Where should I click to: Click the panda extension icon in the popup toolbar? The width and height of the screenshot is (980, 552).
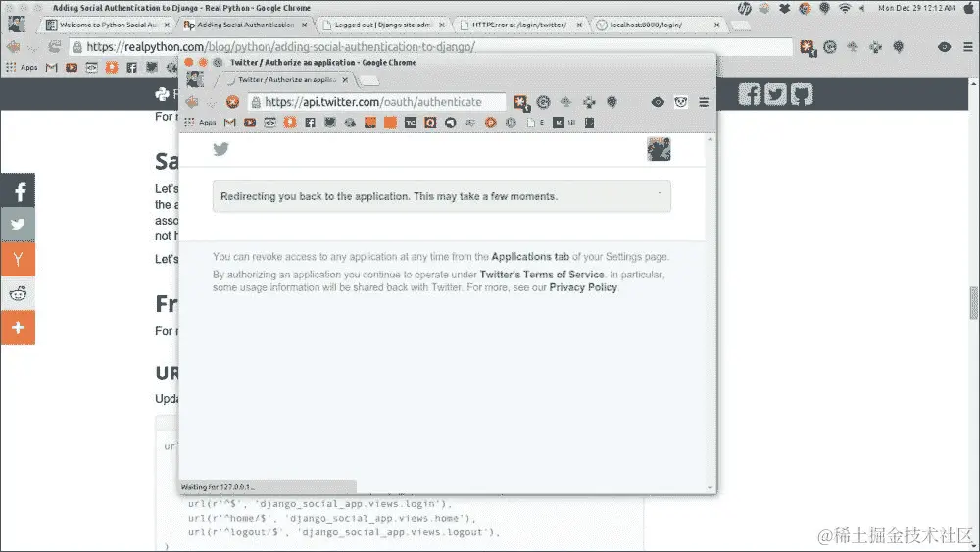tap(681, 102)
